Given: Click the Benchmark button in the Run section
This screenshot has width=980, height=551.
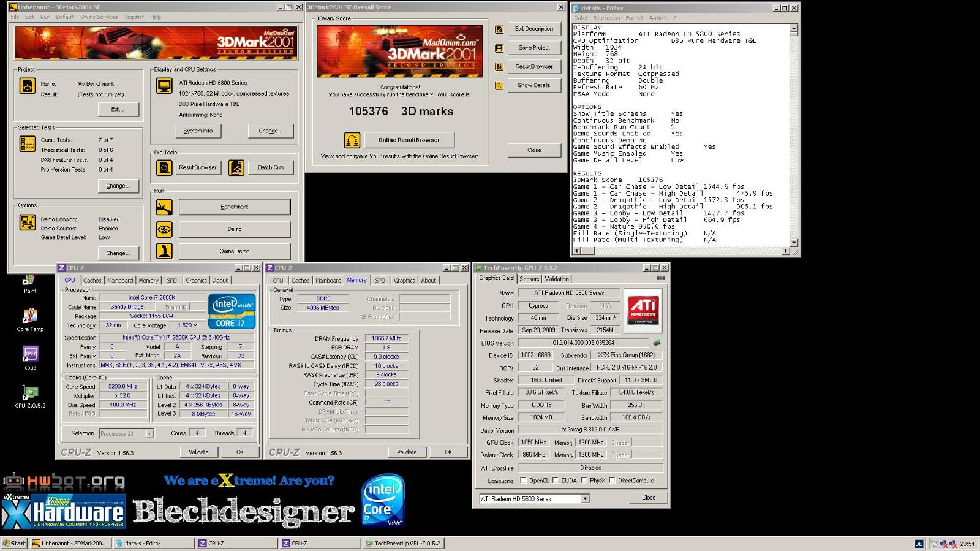Looking at the screenshot, I should click(235, 207).
